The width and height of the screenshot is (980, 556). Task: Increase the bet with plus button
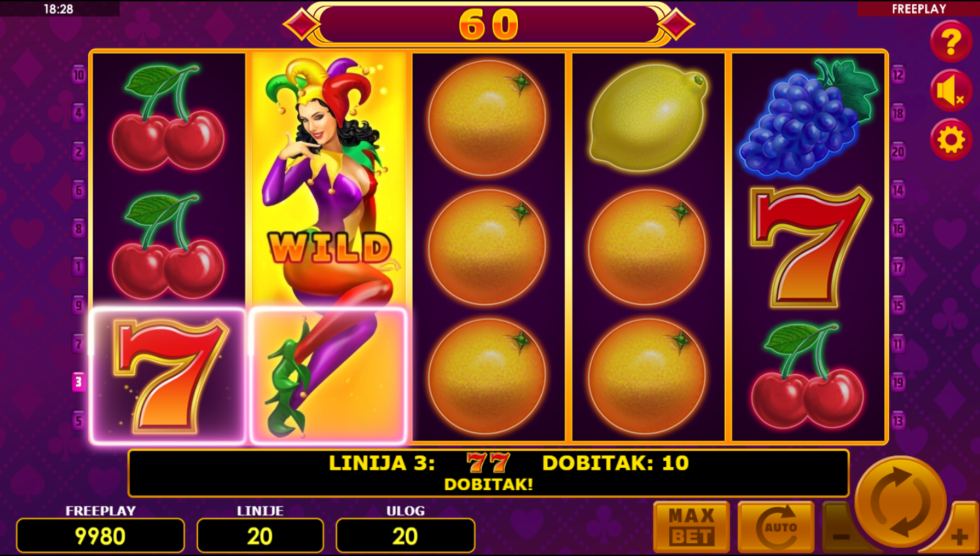click(959, 536)
